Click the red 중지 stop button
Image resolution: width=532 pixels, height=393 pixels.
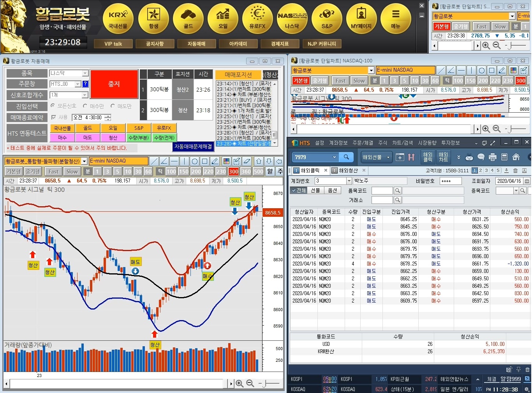(114, 84)
